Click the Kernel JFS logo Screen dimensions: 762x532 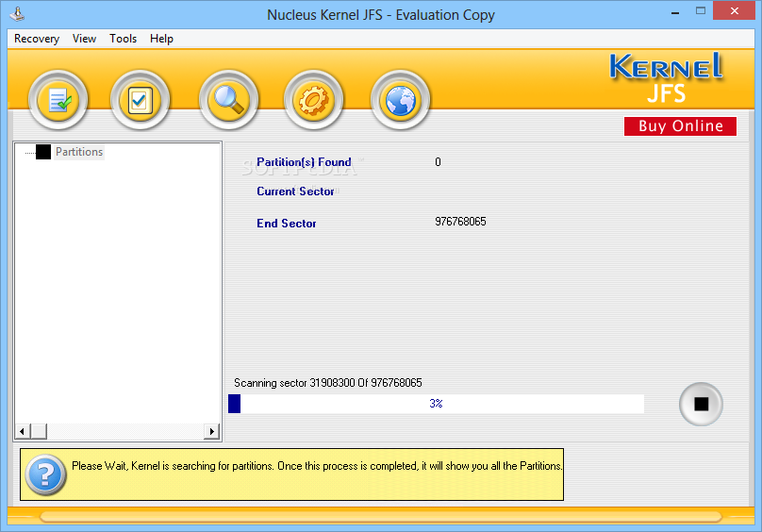tap(666, 77)
